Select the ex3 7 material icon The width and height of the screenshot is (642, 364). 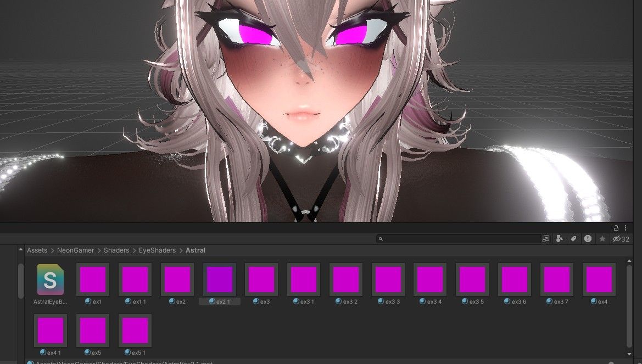[x=557, y=279]
